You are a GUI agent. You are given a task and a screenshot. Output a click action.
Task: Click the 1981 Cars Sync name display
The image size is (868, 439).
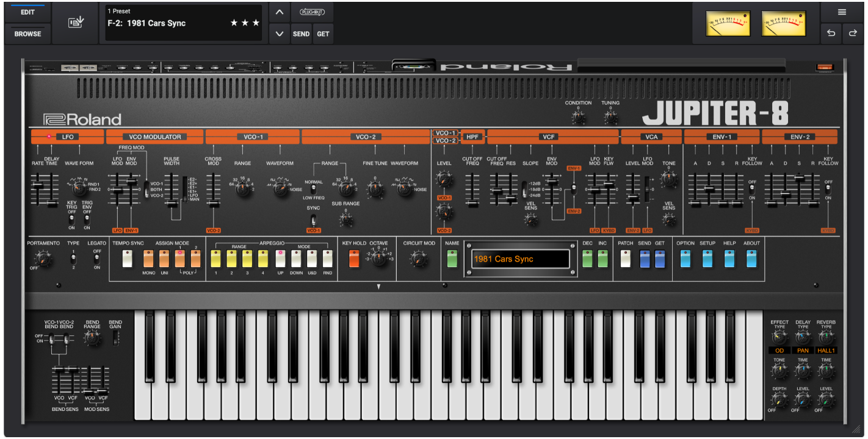pos(520,259)
